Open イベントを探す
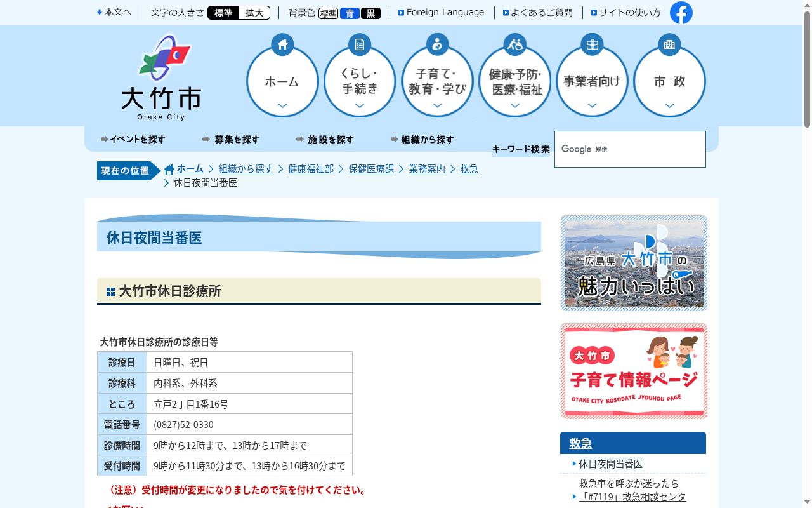Image resolution: width=812 pixels, height=508 pixels. [x=133, y=139]
